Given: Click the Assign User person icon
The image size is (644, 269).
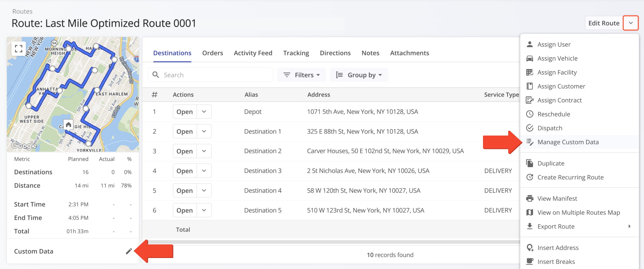Looking at the screenshot, I should [x=530, y=44].
